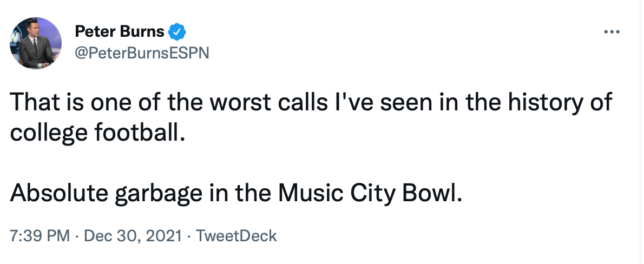Click the opening word "That" in the tweet

click(x=33, y=102)
